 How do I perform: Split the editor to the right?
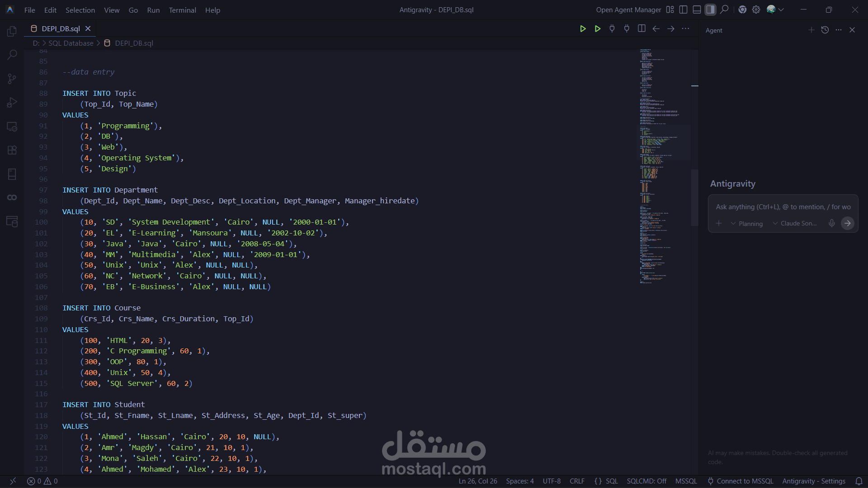642,29
